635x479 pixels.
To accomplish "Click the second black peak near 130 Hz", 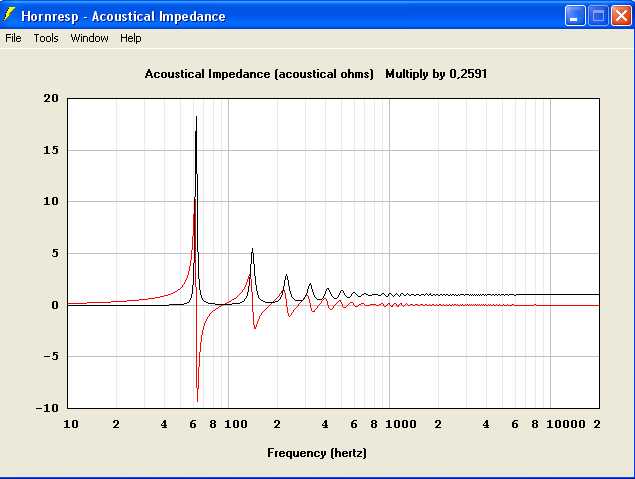I will tap(252, 250).
